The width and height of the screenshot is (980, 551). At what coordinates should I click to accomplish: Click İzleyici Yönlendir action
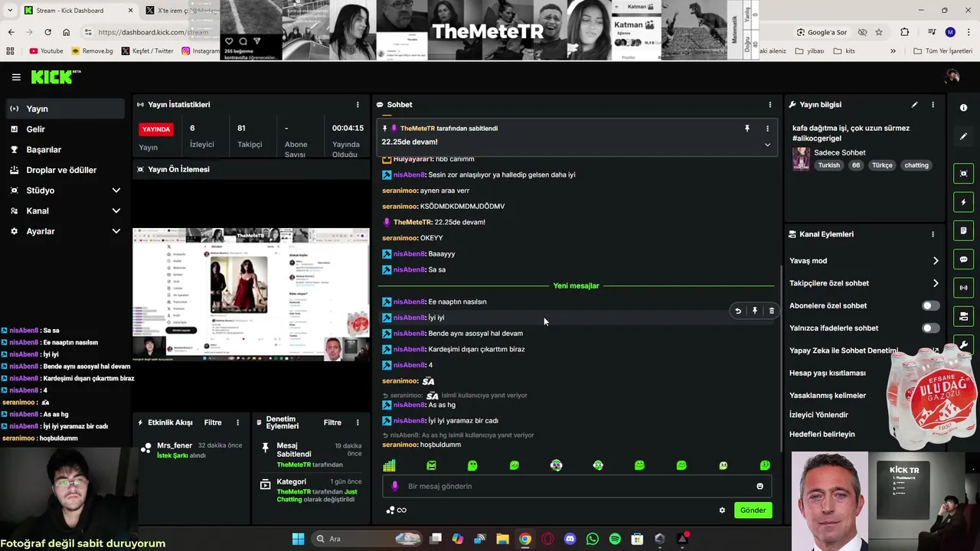point(818,415)
